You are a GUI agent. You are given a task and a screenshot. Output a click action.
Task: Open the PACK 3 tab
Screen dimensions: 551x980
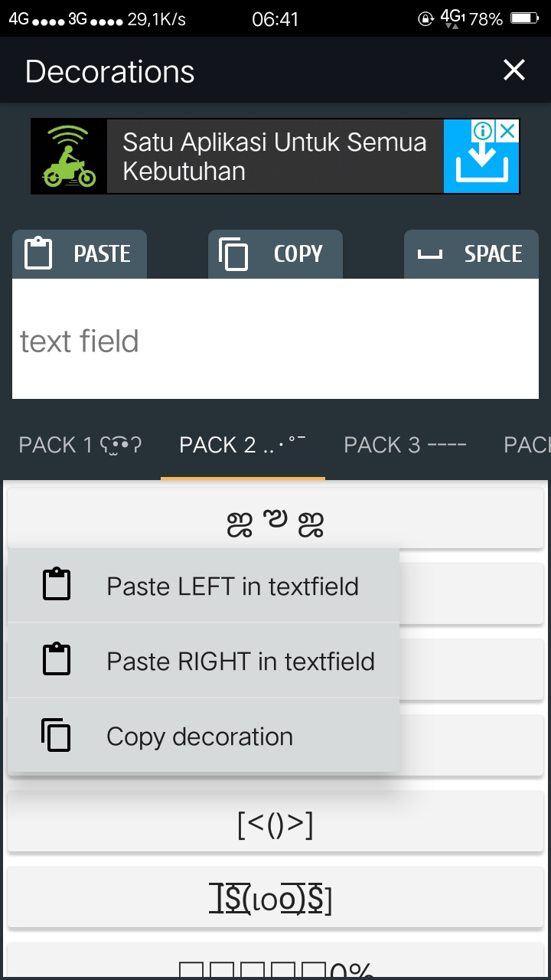[405, 445]
